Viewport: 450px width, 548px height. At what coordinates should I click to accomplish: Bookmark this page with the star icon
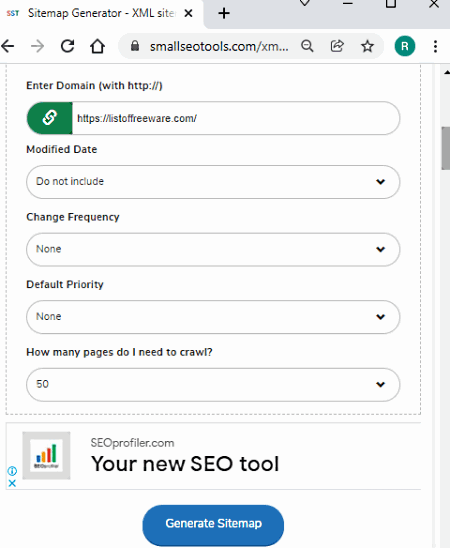[367, 46]
